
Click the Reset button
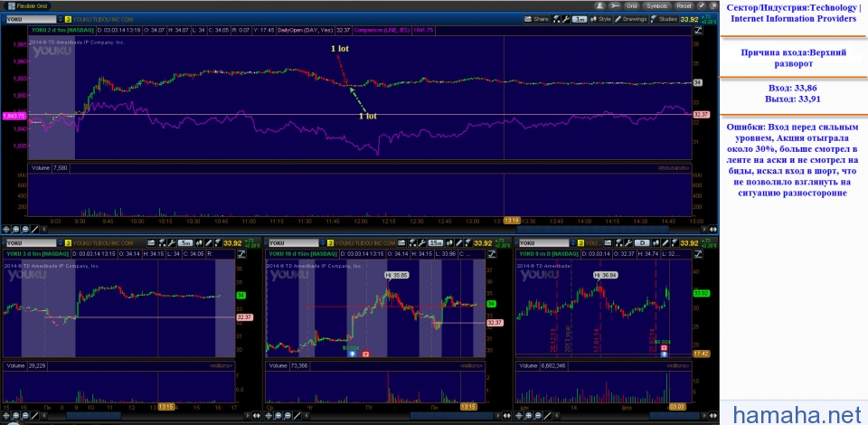pyautogui.click(x=684, y=6)
